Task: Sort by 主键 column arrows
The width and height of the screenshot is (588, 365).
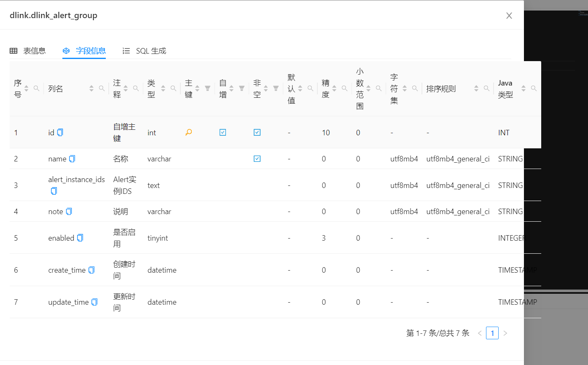Action: coord(197,89)
